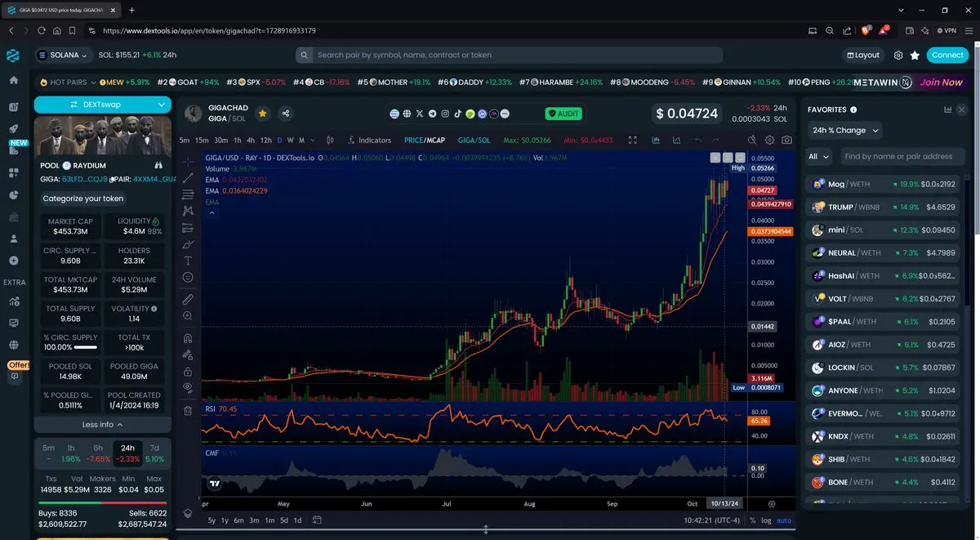
Task: Click the binoculars icon in pool panel
Action: [158, 165]
